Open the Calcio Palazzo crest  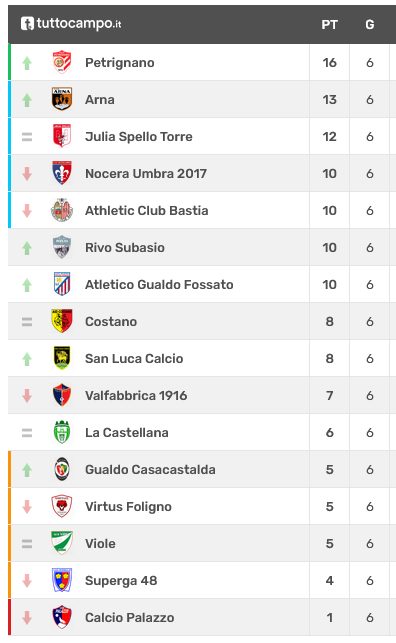coord(62,617)
